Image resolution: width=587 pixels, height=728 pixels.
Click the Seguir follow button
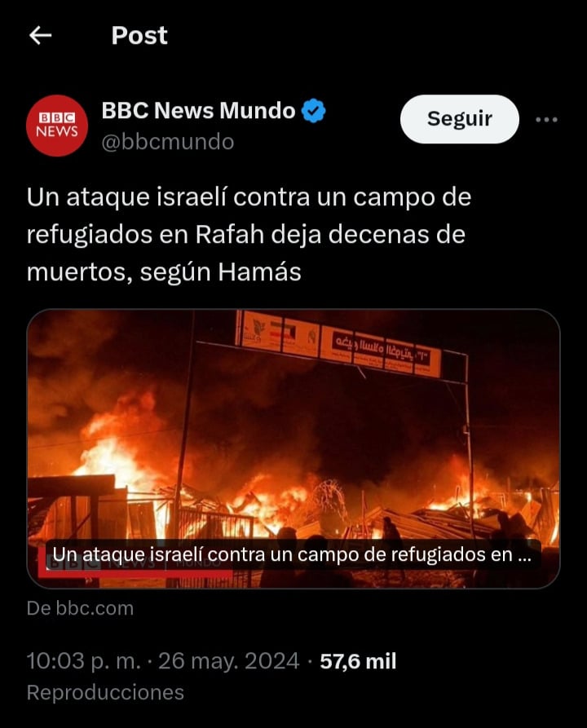pyautogui.click(x=459, y=119)
